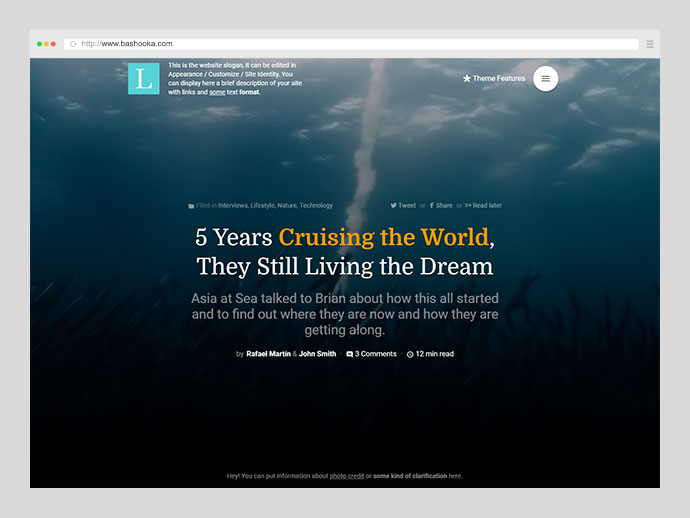Click the folder icon before Filed in
Image resolution: width=690 pixels, height=518 pixels.
(191, 206)
